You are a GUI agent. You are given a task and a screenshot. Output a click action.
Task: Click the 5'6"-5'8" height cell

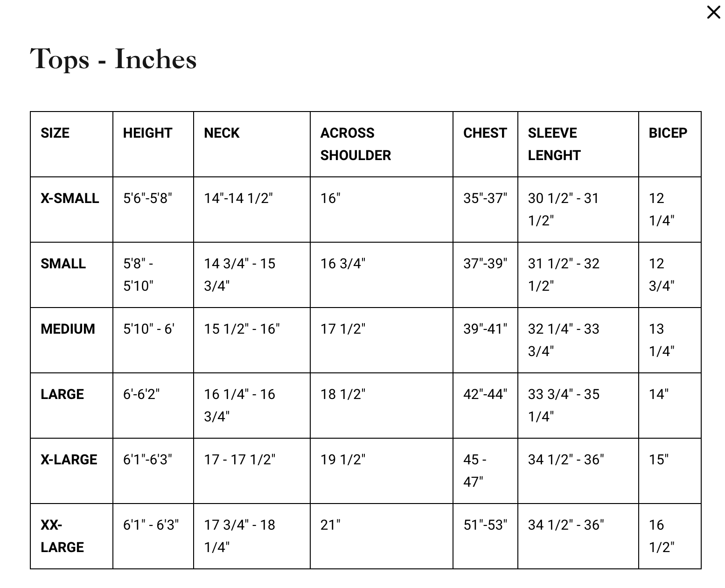pyautogui.click(x=147, y=198)
